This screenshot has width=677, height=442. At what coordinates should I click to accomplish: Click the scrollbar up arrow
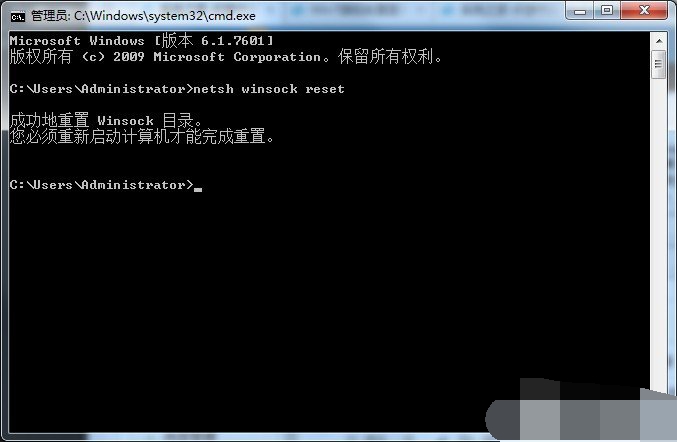pos(659,41)
